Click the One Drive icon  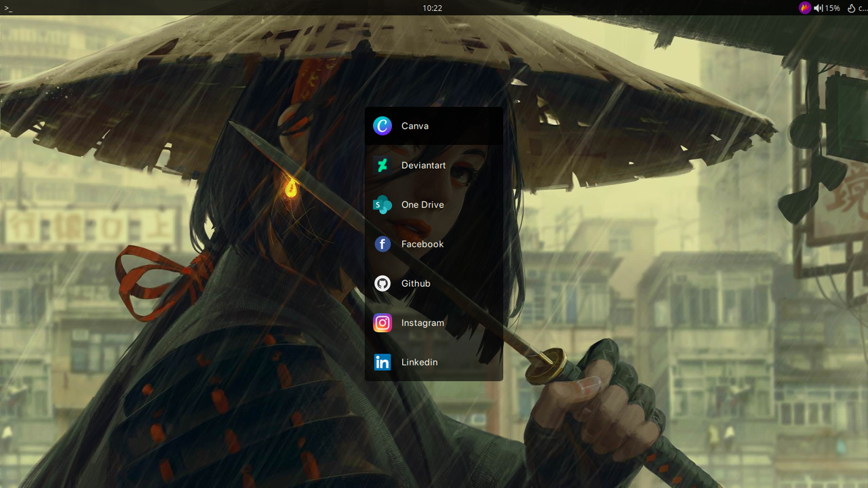[x=382, y=205]
